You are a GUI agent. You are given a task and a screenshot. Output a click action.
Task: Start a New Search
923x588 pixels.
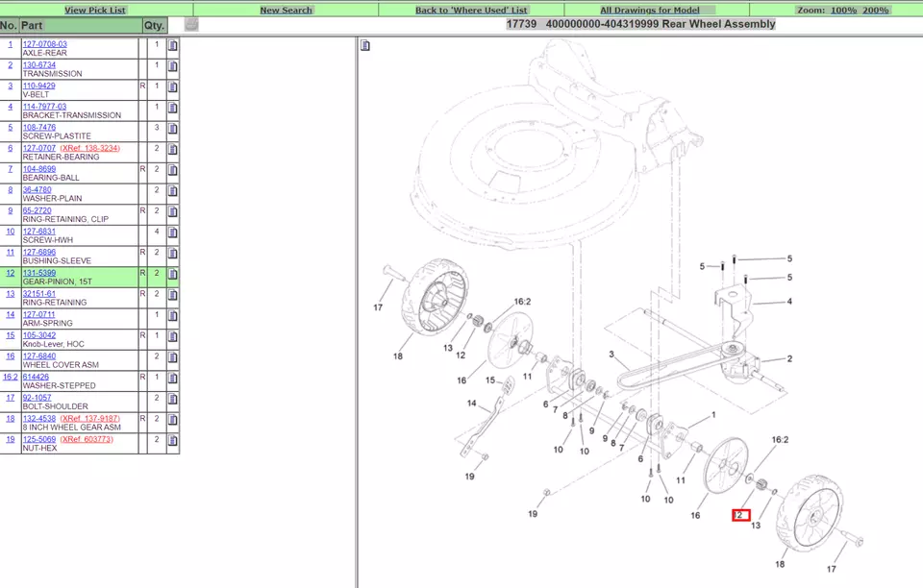coord(284,9)
